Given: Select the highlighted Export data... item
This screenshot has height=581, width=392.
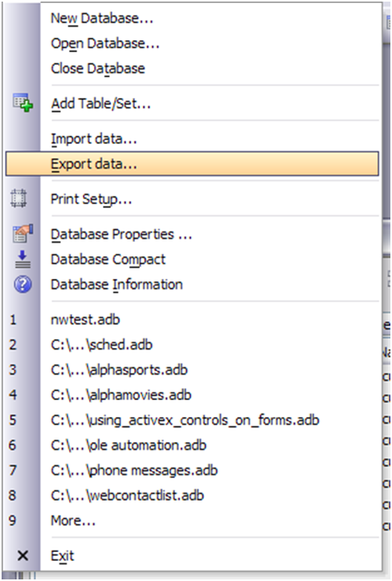Looking at the screenshot, I should 192,163.
